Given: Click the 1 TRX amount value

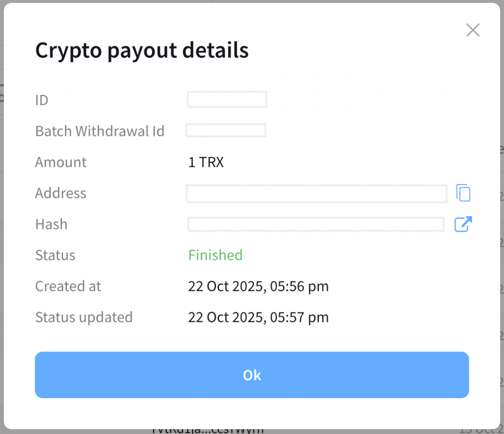Looking at the screenshot, I should coord(206,162).
